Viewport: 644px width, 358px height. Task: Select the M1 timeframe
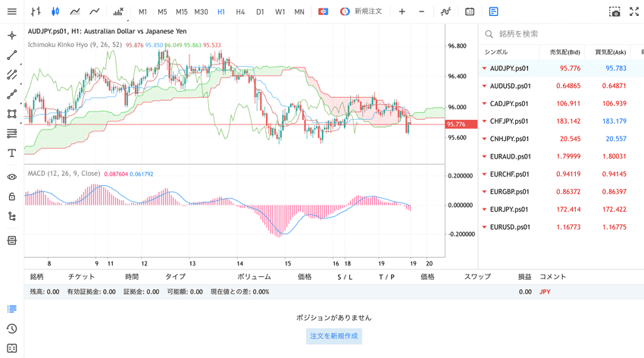142,12
